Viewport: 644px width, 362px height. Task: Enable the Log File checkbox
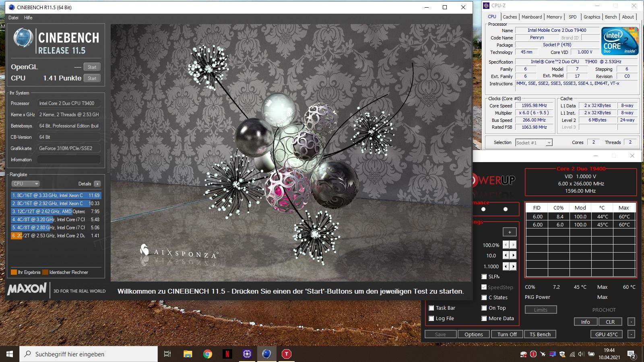tap(431, 319)
